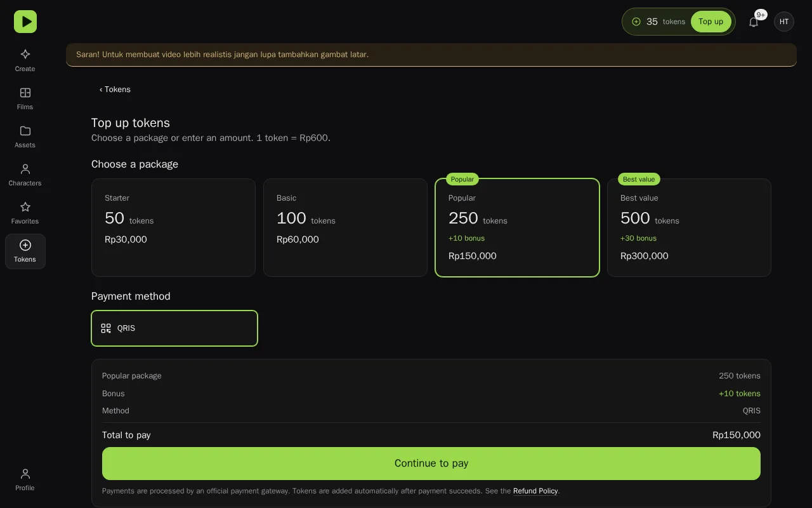Choose the Popular 250 tokens package
Viewport: 812px width, 508px height.
coord(517,227)
